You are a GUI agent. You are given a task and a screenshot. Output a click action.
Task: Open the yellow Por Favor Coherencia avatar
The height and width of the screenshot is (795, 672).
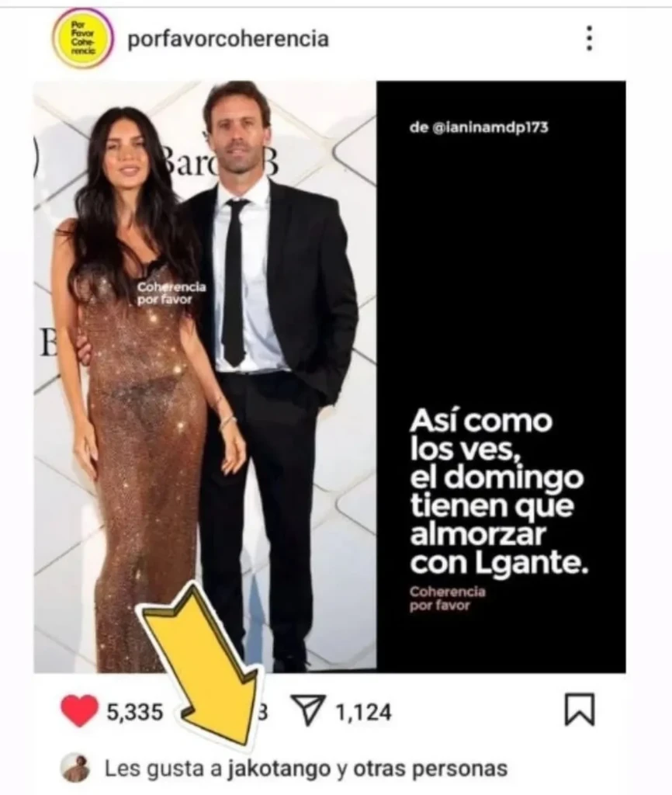pyautogui.click(x=83, y=39)
